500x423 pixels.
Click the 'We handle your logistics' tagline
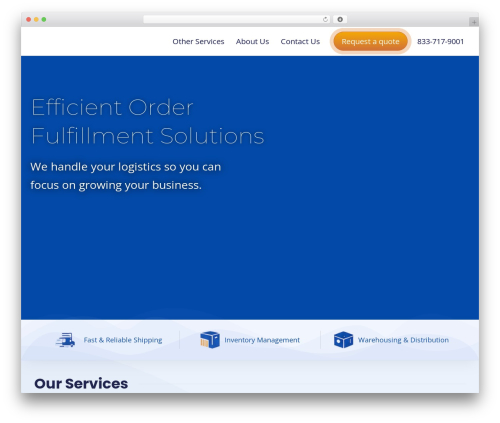click(126, 176)
